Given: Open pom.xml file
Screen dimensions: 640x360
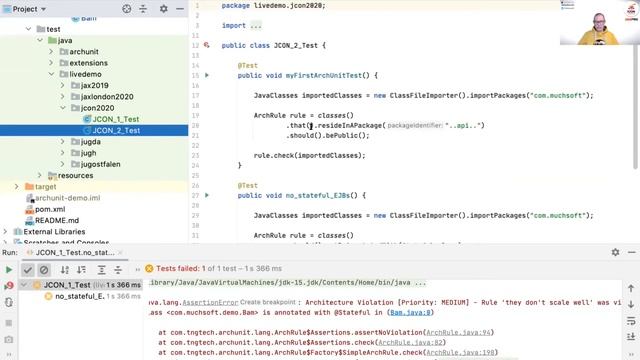Looking at the screenshot, I should pos(50,209).
